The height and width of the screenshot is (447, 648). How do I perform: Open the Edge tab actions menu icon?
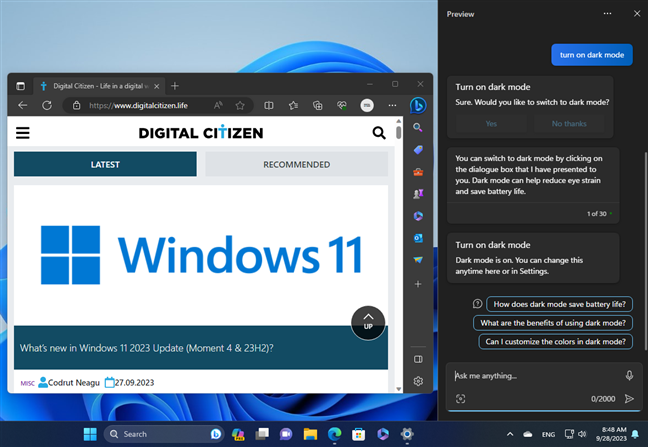click(x=20, y=86)
